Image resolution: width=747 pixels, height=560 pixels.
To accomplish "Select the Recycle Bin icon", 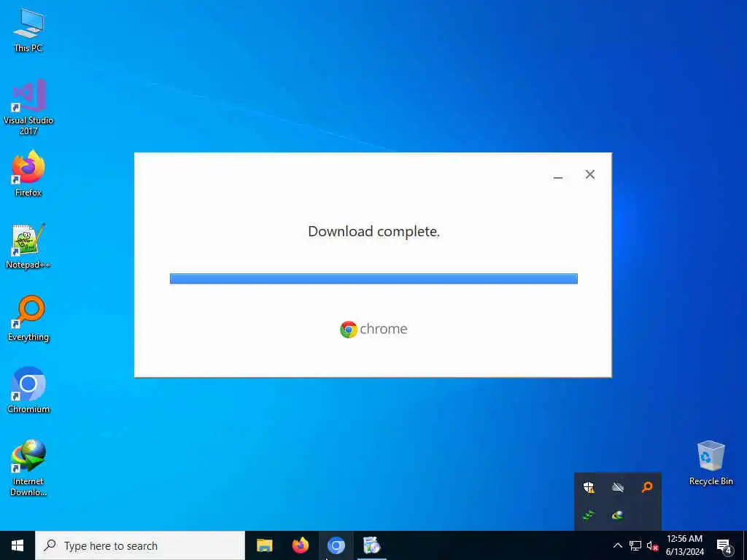I will coord(711,462).
